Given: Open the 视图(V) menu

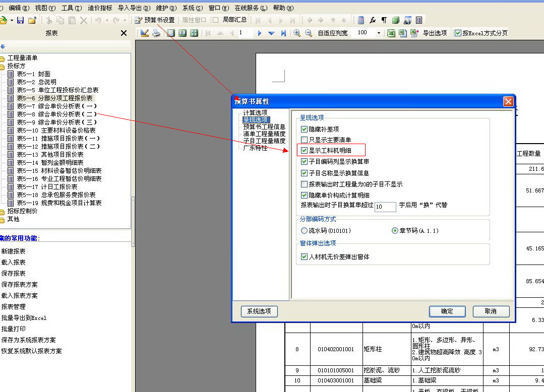Looking at the screenshot, I should point(45,8).
